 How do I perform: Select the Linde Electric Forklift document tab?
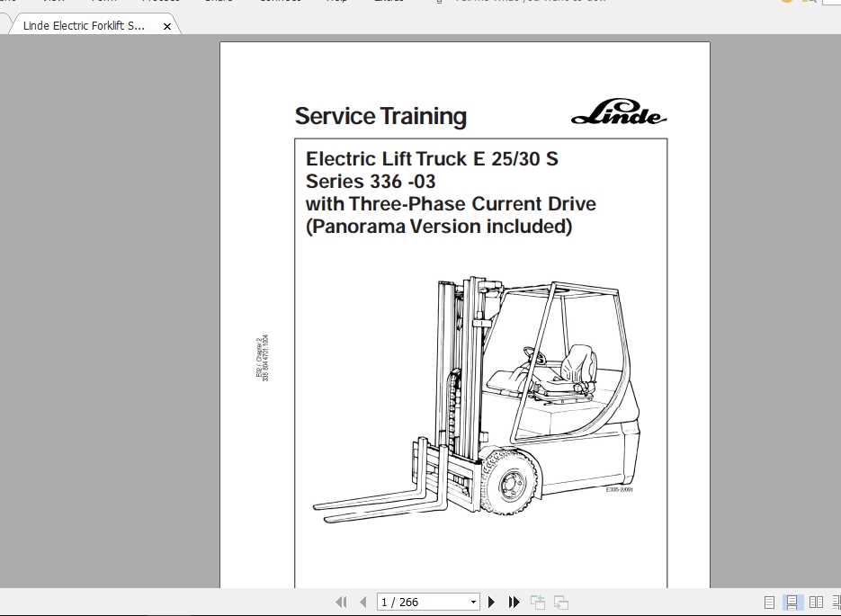point(84,26)
